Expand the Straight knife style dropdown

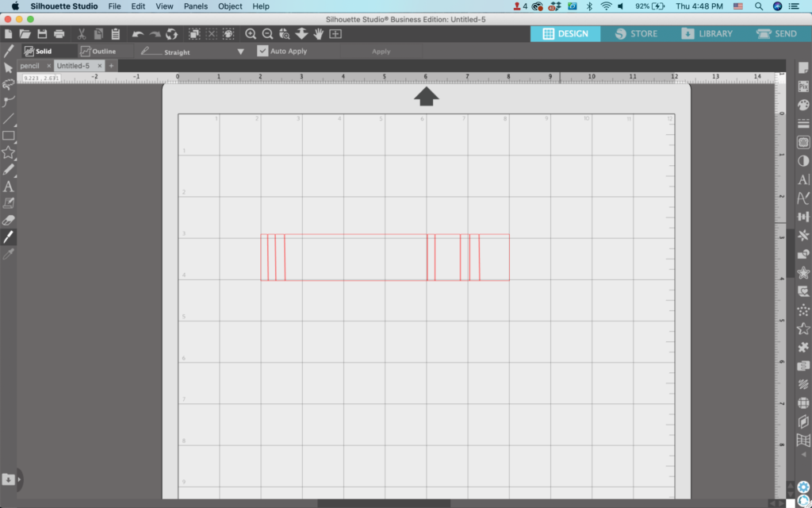(x=240, y=52)
